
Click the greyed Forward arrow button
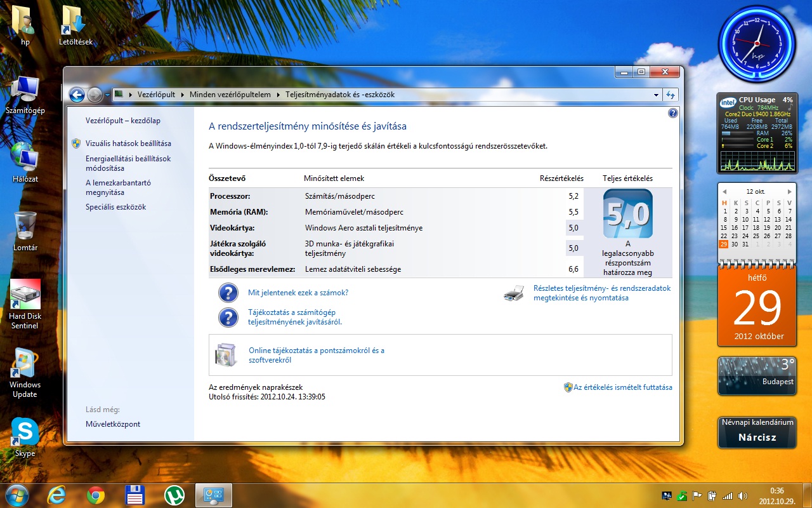pos(95,95)
